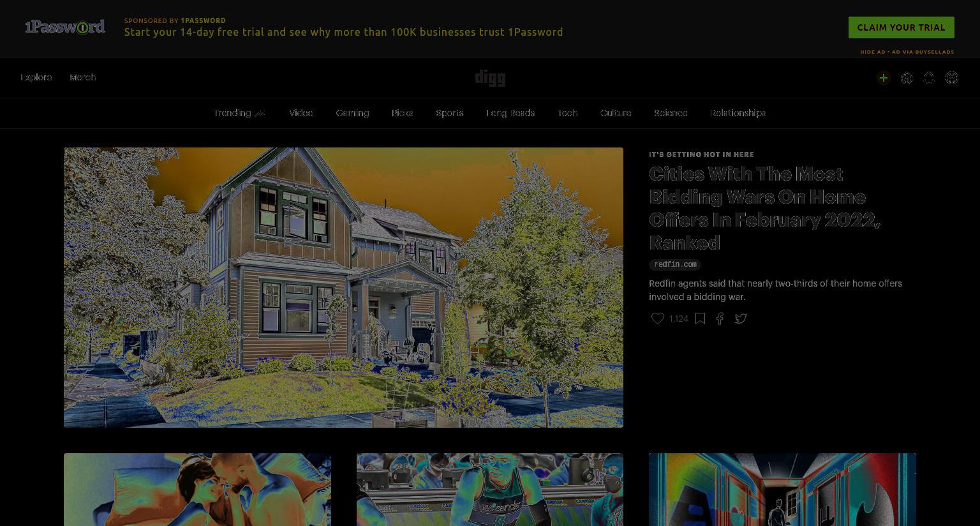Click the It's Getting Hot In Here label
The image size is (980, 526).
[701, 154]
